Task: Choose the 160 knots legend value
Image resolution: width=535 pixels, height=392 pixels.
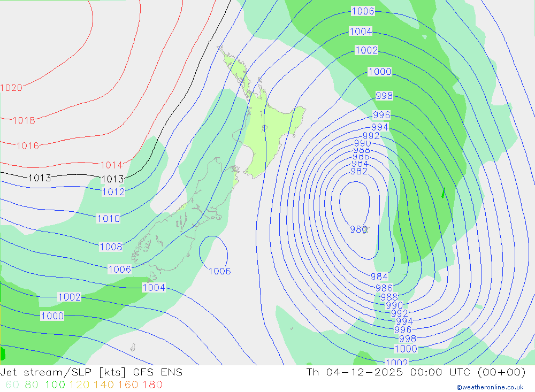Action: [128, 385]
